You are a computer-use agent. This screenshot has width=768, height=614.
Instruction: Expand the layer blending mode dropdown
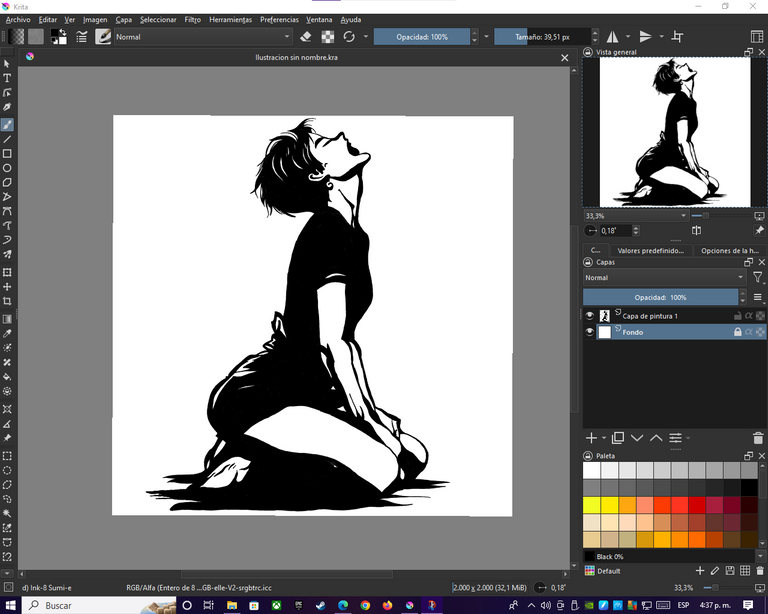coord(664,278)
